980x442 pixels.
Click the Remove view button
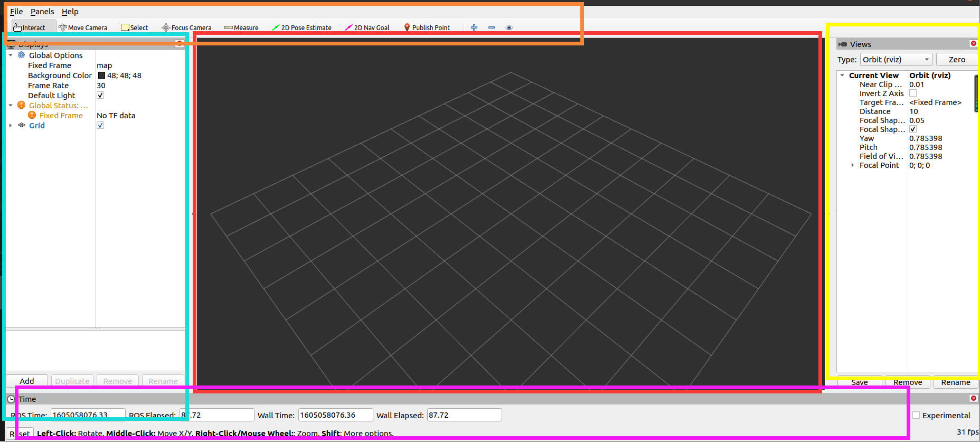click(908, 382)
